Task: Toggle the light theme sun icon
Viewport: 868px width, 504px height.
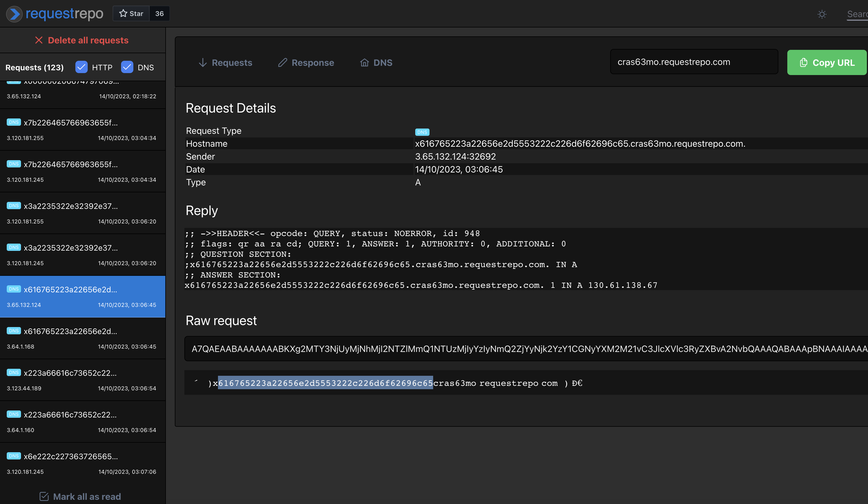Action: [822, 14]
